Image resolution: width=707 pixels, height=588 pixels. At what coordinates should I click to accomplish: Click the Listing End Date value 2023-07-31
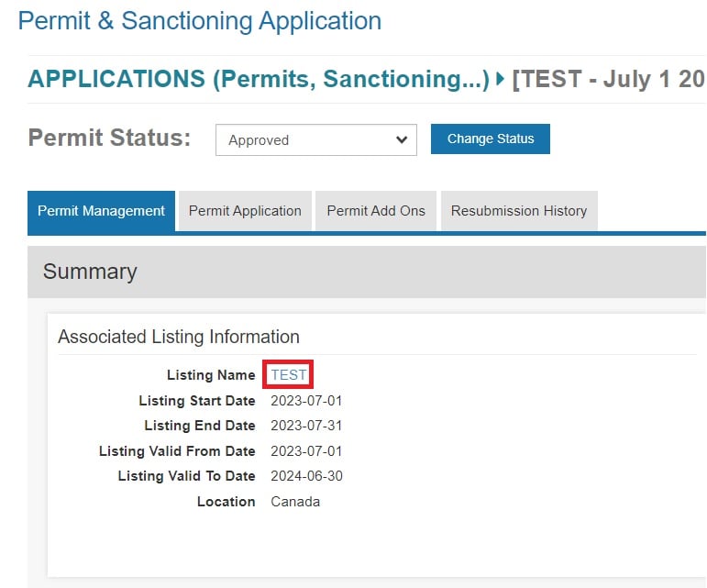tap(306, 426)
